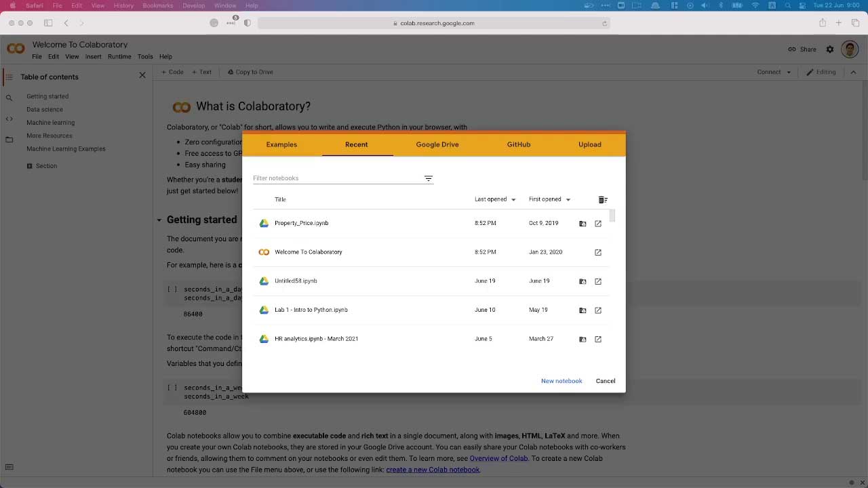This screenshot has height=488, width=868.
Task: Switch to the GitHub tab
Action: point(519,144)
